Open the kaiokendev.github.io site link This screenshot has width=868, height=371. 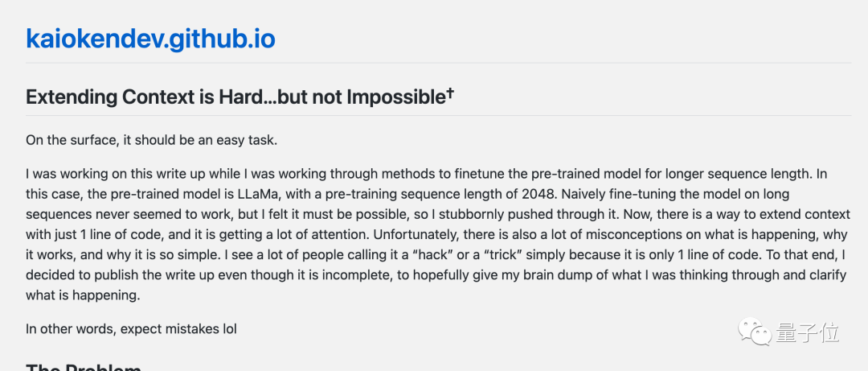tap(150, 38)
